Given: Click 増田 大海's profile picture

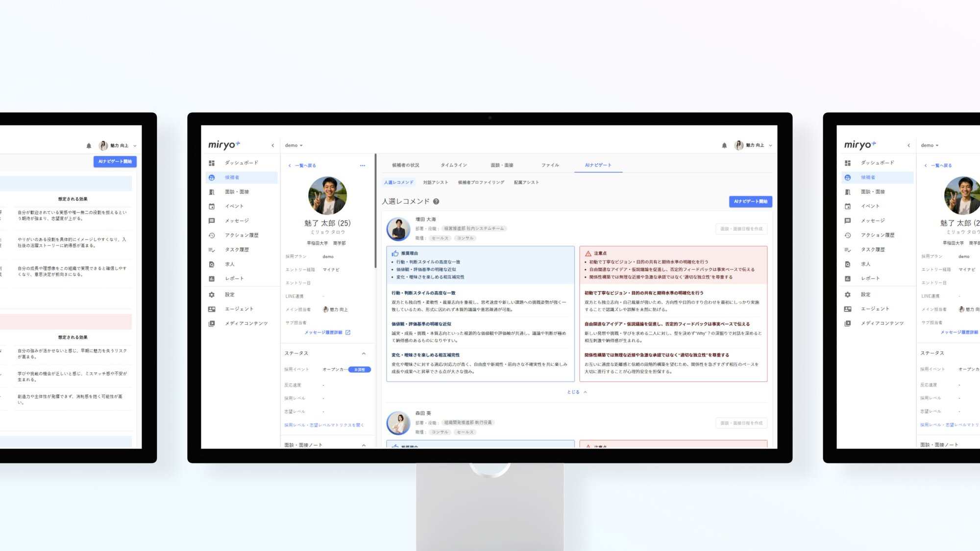Looking at the screenshot, I should [398, 229].
